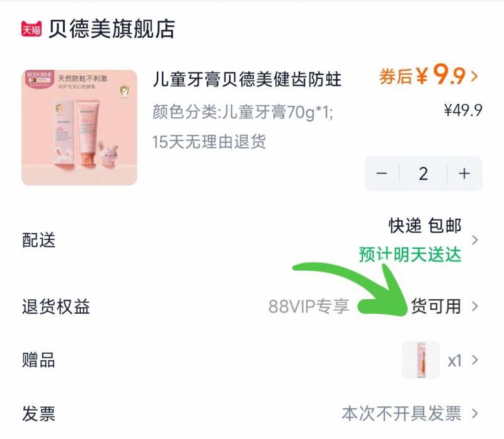Open the 券后¥9.9 price details
The image size is (504, 439).
[x=423, y=74]
